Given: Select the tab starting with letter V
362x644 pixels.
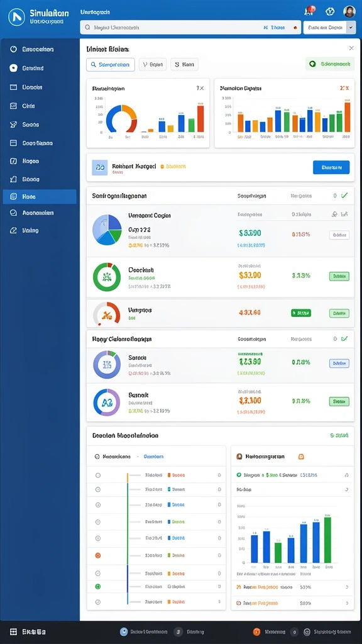Looking at the screenshot, I should click(x=153, y=65).
